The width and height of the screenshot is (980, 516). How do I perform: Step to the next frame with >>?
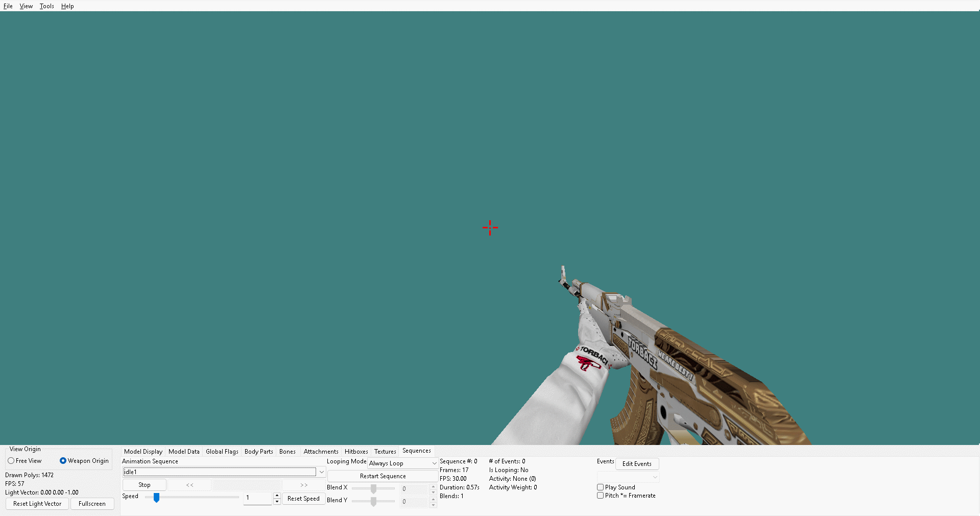[x=304, y=485]
